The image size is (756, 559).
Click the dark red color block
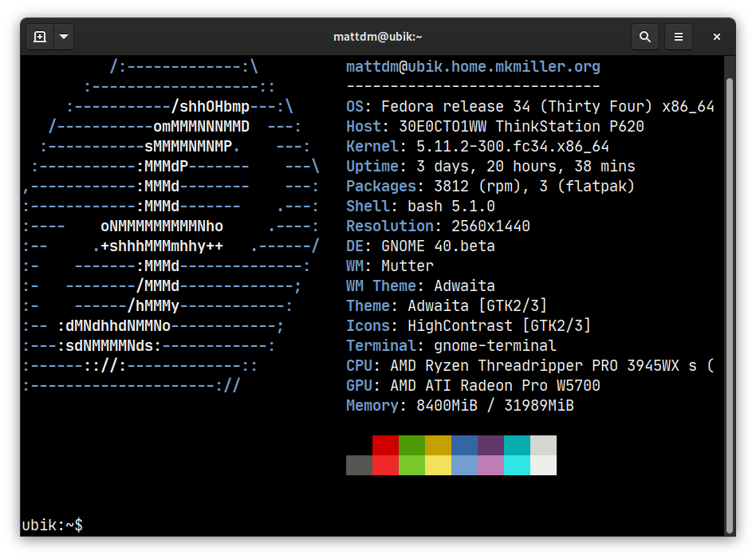(x=385, y=445)
